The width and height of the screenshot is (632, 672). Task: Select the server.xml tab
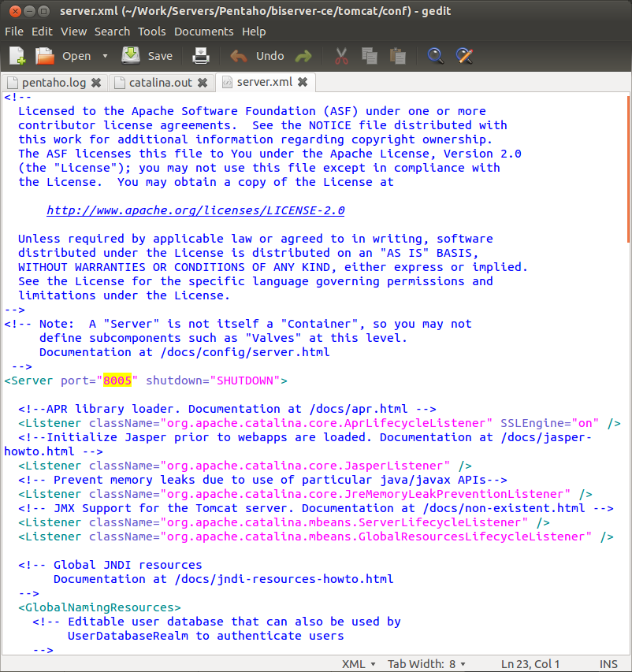pos(265,82)
